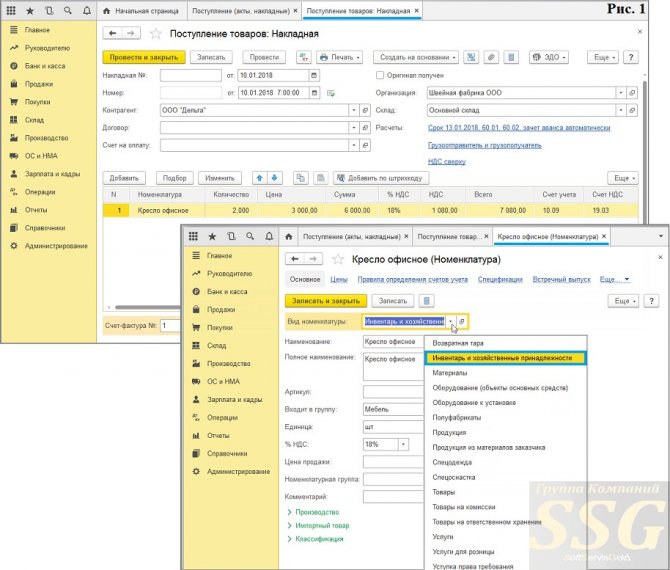
Task: Click home icon on Начальная страница tab
Action: point(106,11)
